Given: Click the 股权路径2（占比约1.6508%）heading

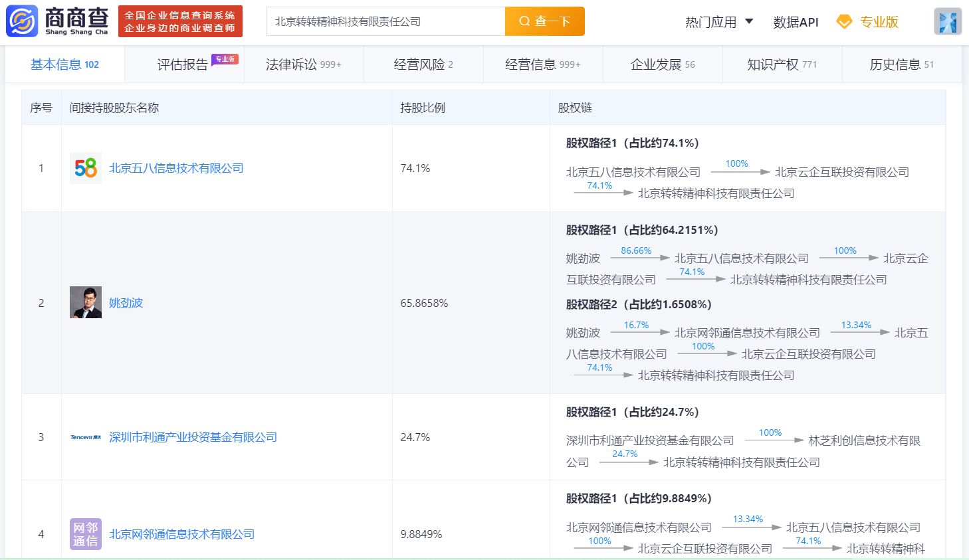Looking at the screenshot, I should click(639, 304).
